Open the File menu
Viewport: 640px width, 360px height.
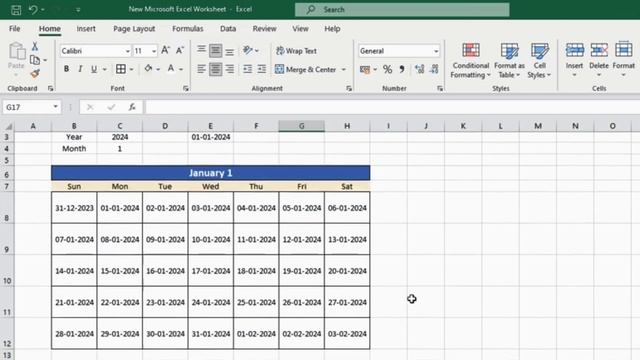(x=15, y=29)
